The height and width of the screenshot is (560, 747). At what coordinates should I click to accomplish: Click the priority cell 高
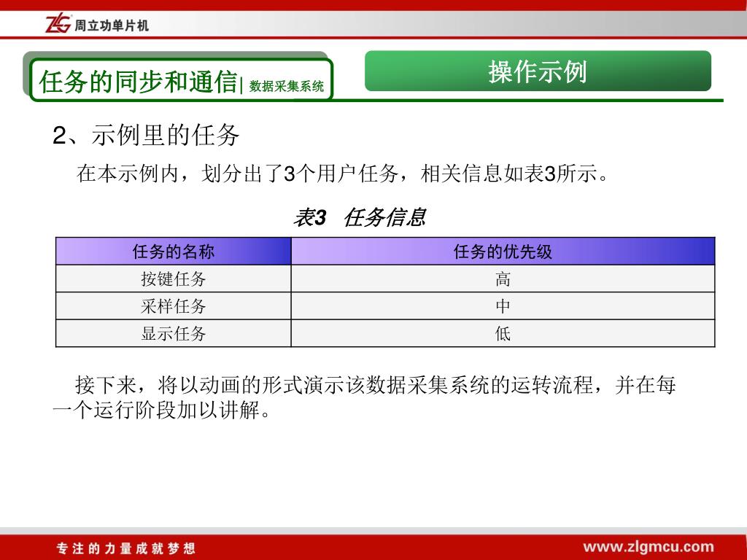coord(503,279)
